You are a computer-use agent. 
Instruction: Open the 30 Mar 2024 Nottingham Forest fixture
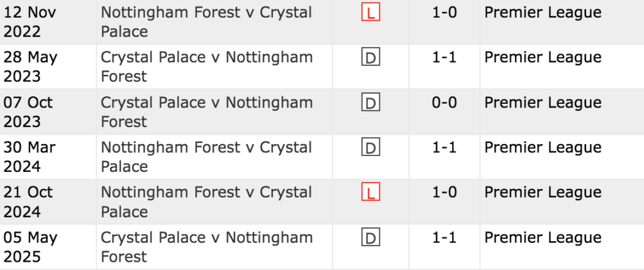206,157
